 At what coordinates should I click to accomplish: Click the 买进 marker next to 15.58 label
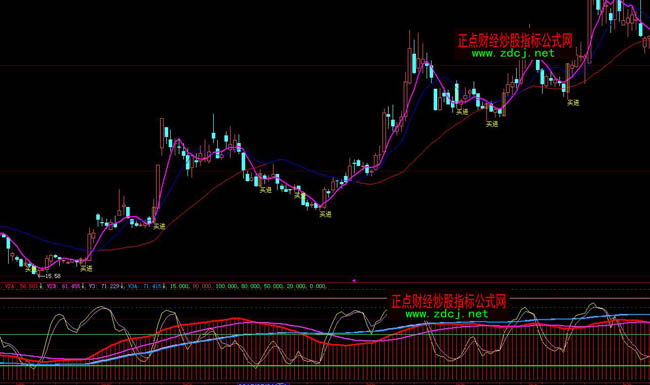click(x=29, y=269)
